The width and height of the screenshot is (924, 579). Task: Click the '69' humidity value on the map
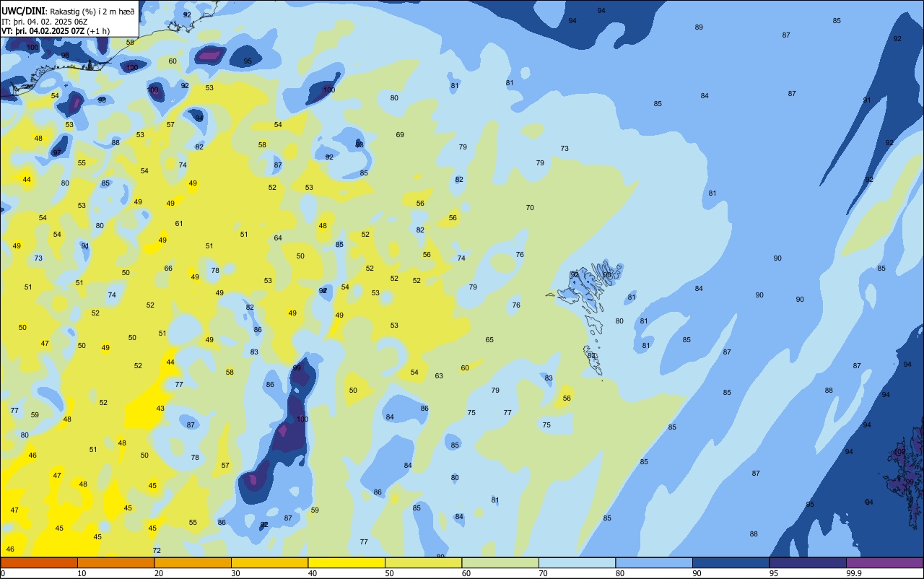point(400,135)
